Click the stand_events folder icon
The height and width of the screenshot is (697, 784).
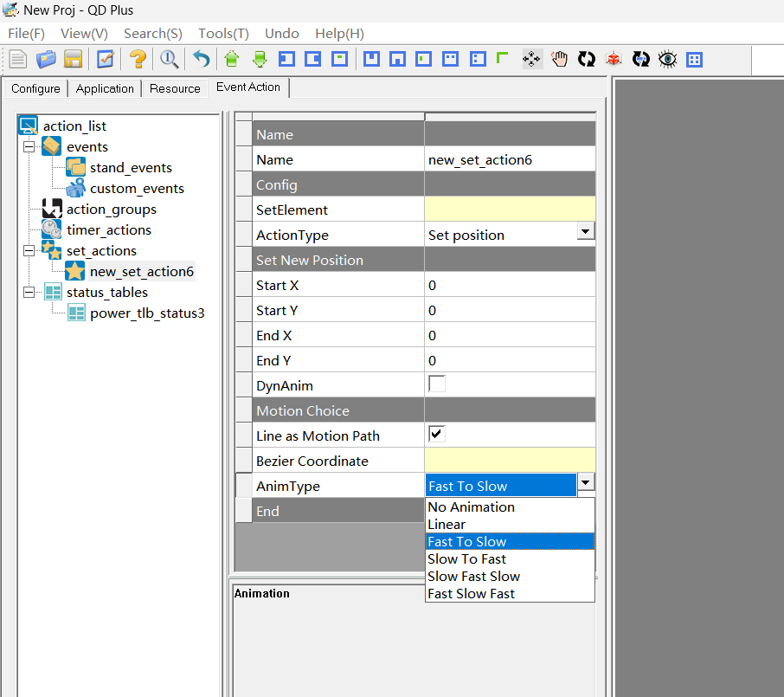[x=75, y=167]
